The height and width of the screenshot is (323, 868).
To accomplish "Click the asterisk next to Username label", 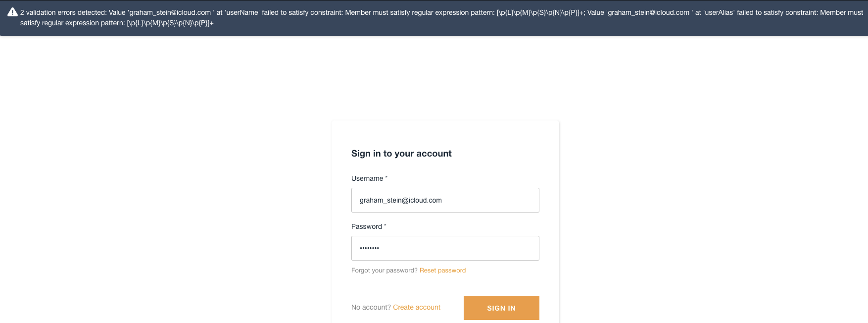I will coord(386,177).
